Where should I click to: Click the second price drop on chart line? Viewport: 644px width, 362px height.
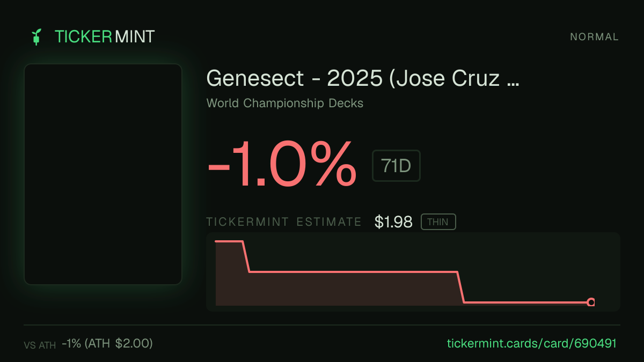click(460, 287)
